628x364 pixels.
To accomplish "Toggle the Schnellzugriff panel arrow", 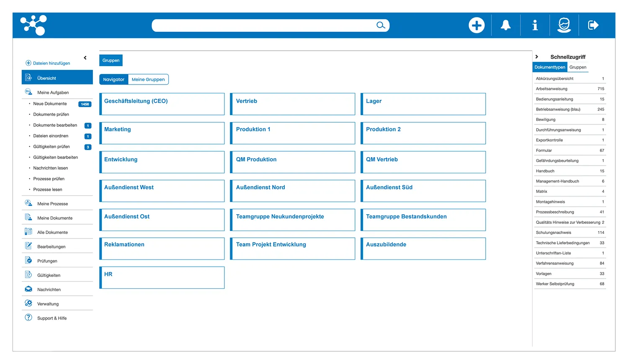I will [x=537, y=57].
